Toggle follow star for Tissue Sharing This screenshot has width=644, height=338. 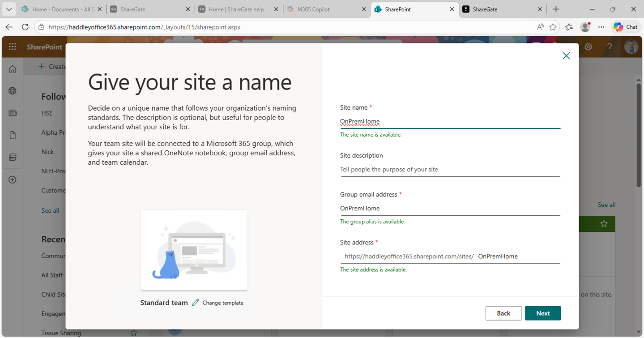click(133, 333)
